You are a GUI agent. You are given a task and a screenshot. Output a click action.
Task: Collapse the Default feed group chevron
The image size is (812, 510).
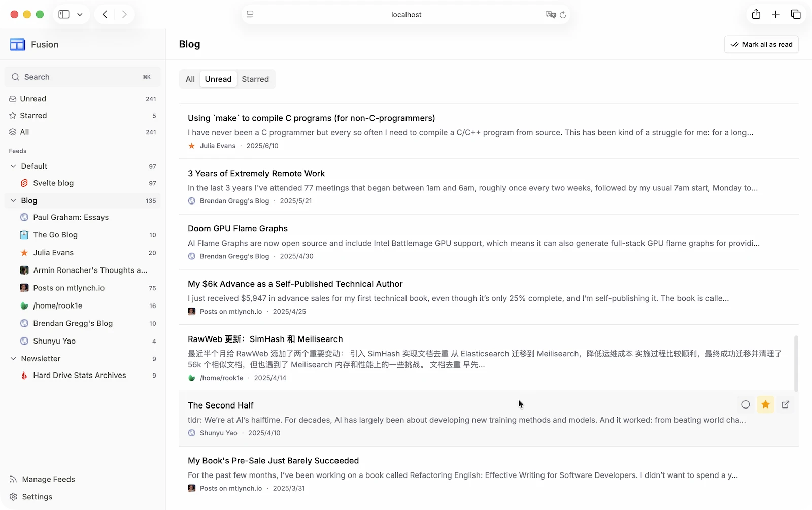[x=13, y=166]
